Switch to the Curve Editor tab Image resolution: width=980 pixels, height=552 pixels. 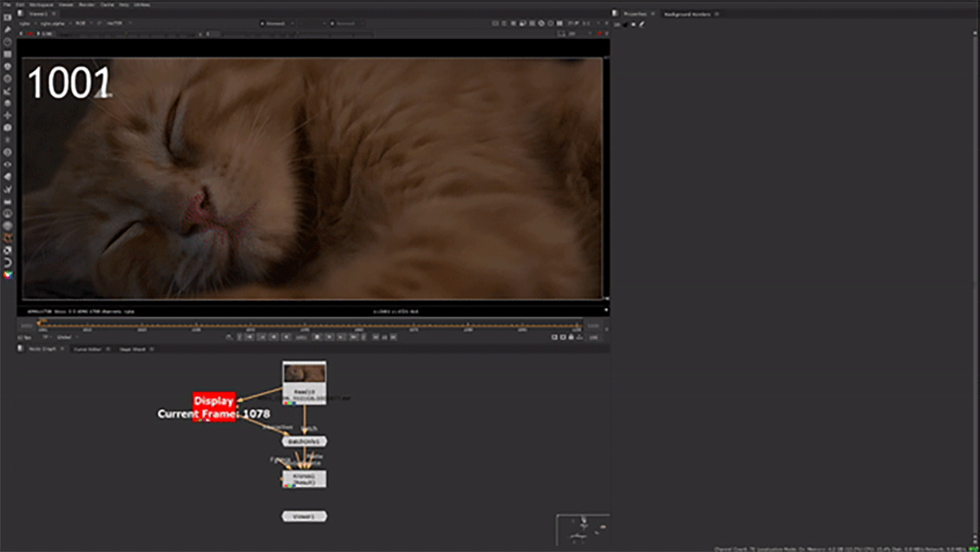click(87, 349)
